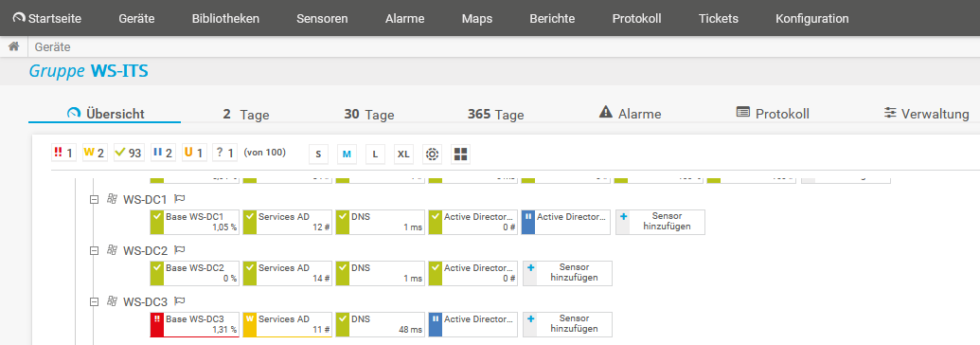
Task: Click the device icon beside WS-DC1
Action: tap(113, 199)
